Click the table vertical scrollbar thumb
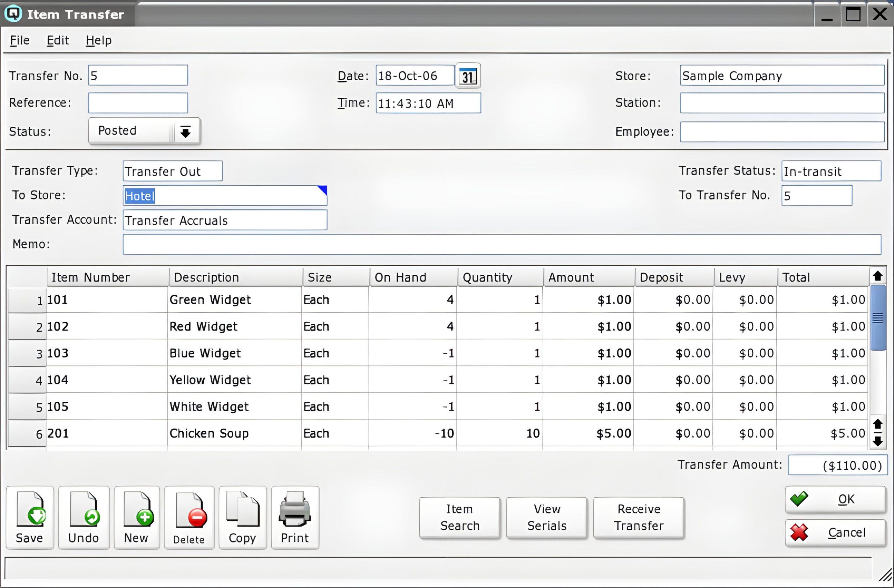Screen dimensions: 894x588 point(878,318)
